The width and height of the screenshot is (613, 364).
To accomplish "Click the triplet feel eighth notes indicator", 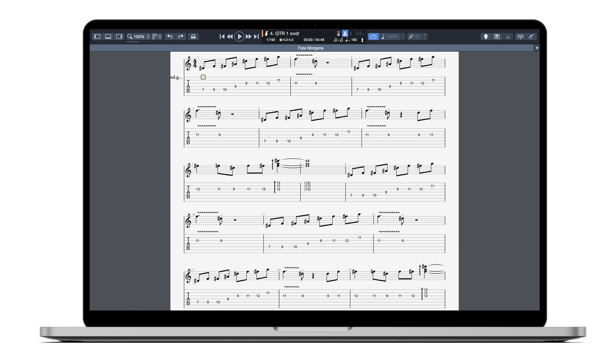I will click(x=338, y=40).
